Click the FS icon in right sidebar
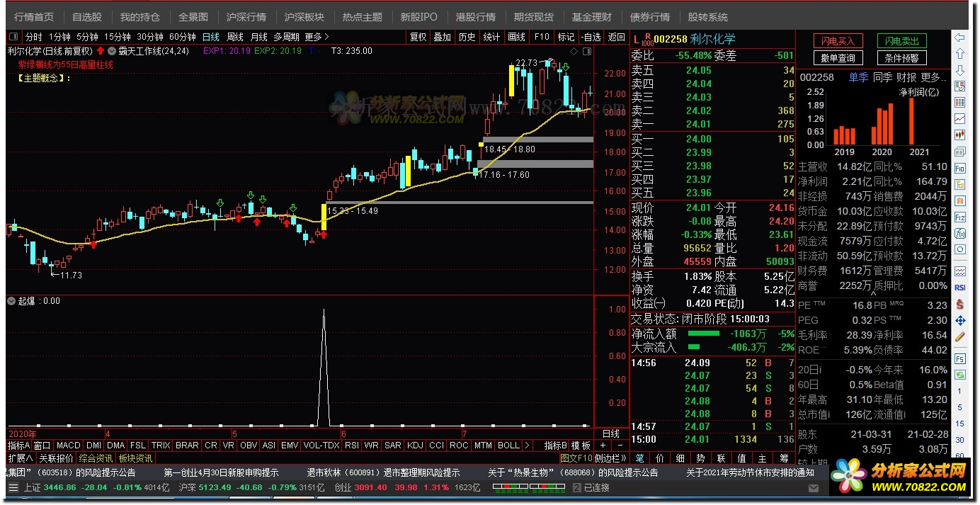This screenshot has height=505, width=980. click(960, 359)
